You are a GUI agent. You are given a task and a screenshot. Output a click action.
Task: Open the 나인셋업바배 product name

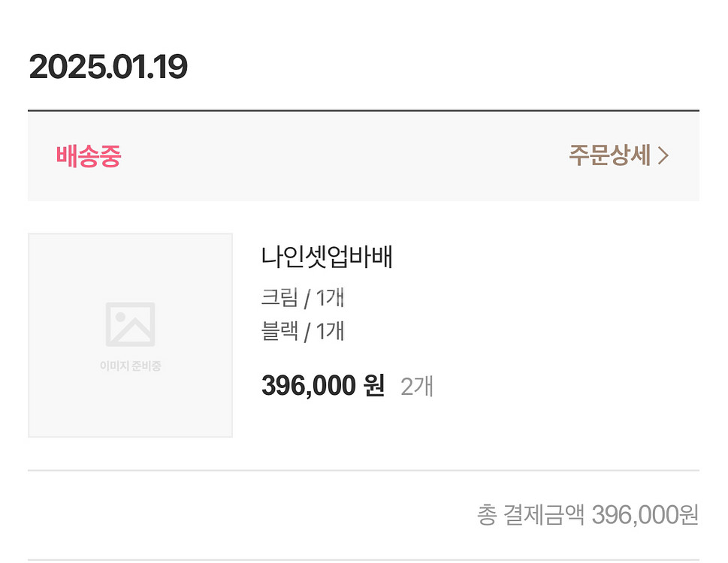click(327, 257)
